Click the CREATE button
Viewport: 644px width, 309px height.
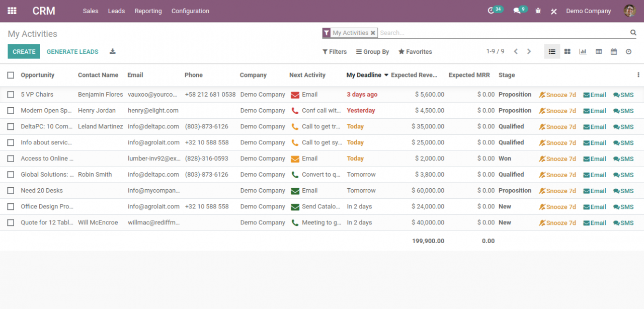coord(24,51)
